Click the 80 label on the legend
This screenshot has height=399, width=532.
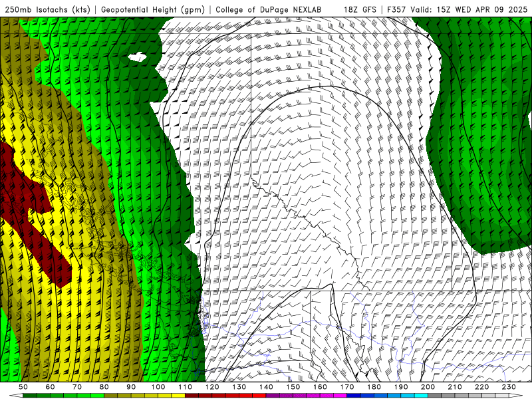point(104,387)
